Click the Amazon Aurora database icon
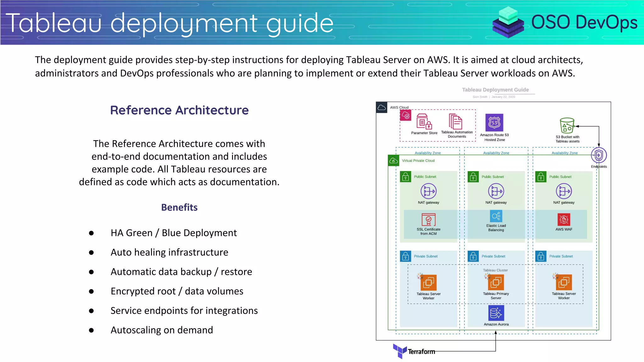The height and width of the screenshot is (362, 644). point(496,313)
